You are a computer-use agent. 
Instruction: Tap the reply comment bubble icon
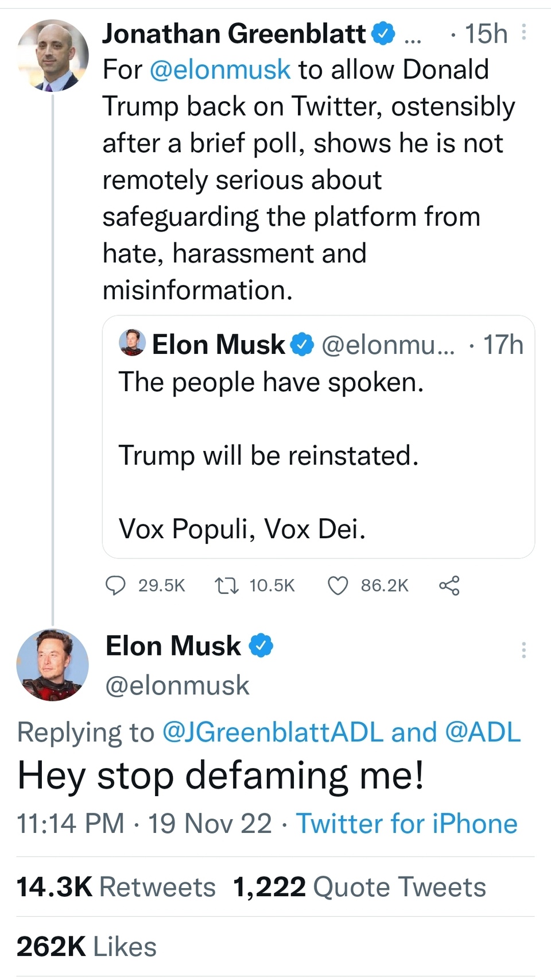(116, 585)
